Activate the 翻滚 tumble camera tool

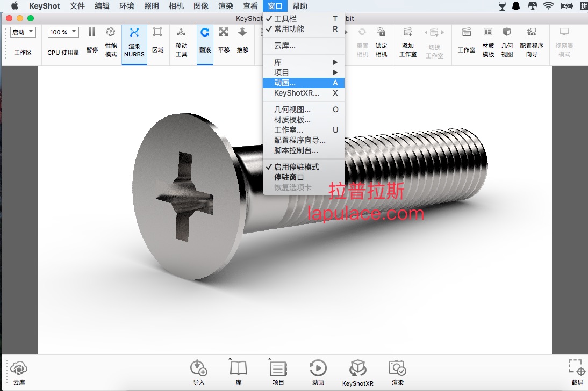pyautogui.click(x=205, y=32)
